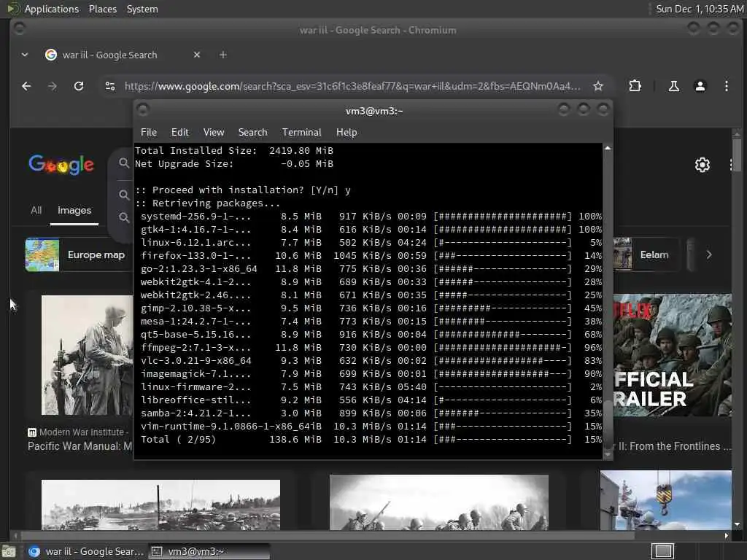Open bottom-left battlefield image result
This screenshot has height=560, width=747.
point(160,505)
